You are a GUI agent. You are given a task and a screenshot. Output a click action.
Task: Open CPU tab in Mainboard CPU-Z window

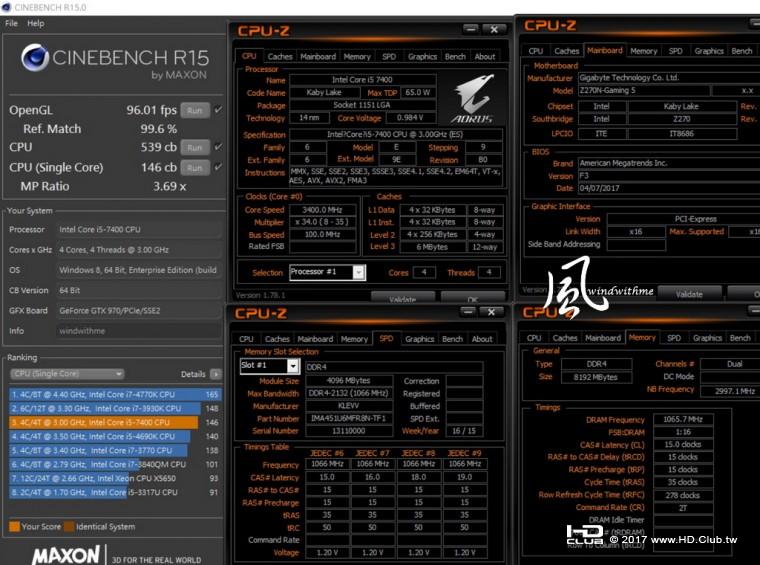click(536, 51)
